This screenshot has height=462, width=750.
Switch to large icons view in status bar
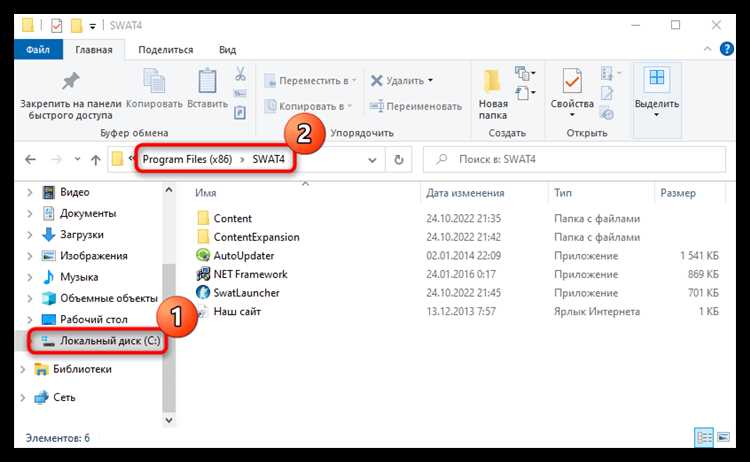click(724, 437)
